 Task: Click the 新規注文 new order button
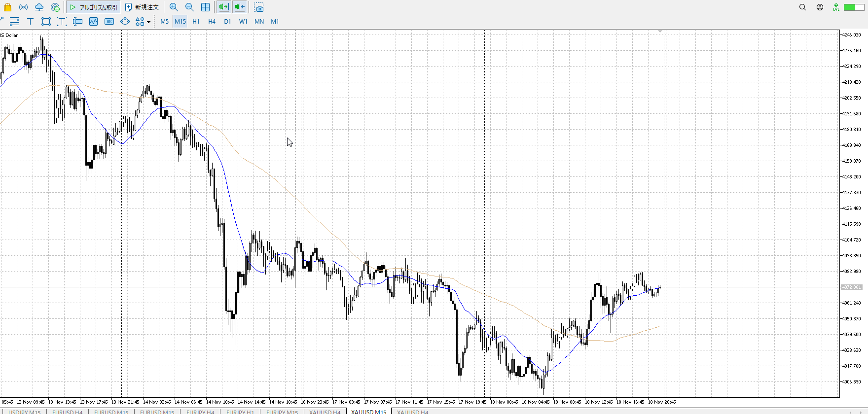(142, 7)
